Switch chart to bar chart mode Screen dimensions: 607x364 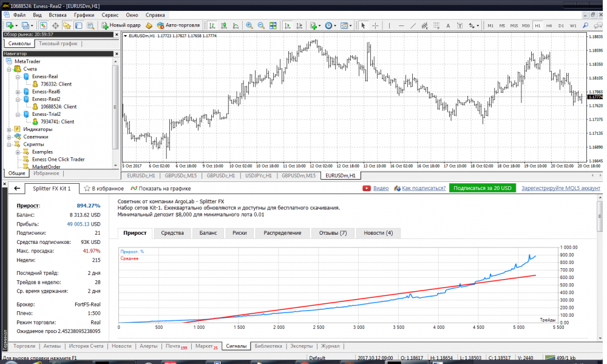[x=212, y=25]
